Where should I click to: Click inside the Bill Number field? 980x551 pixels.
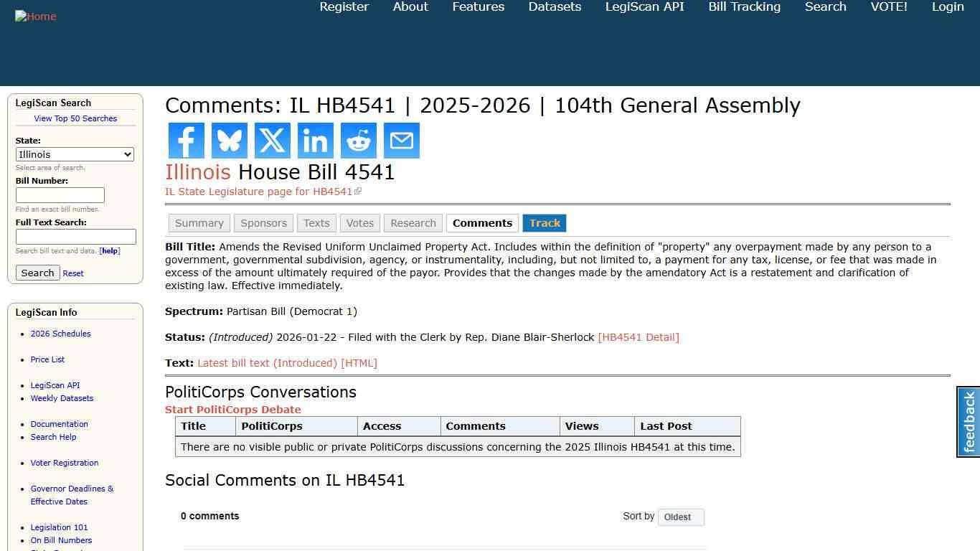60,194
